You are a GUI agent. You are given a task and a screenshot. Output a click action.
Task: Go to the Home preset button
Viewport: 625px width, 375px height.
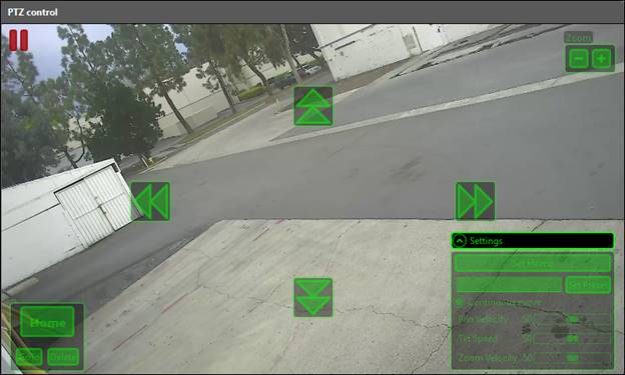point(47,322)
